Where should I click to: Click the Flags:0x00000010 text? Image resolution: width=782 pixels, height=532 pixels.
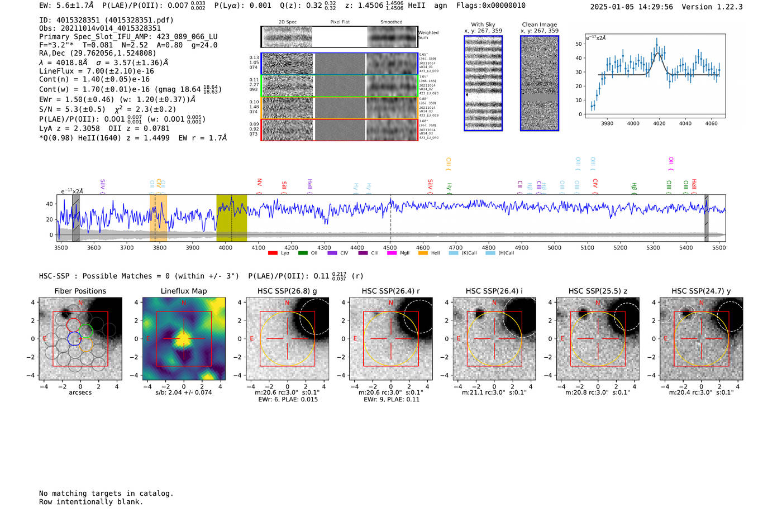click(491, 6)
